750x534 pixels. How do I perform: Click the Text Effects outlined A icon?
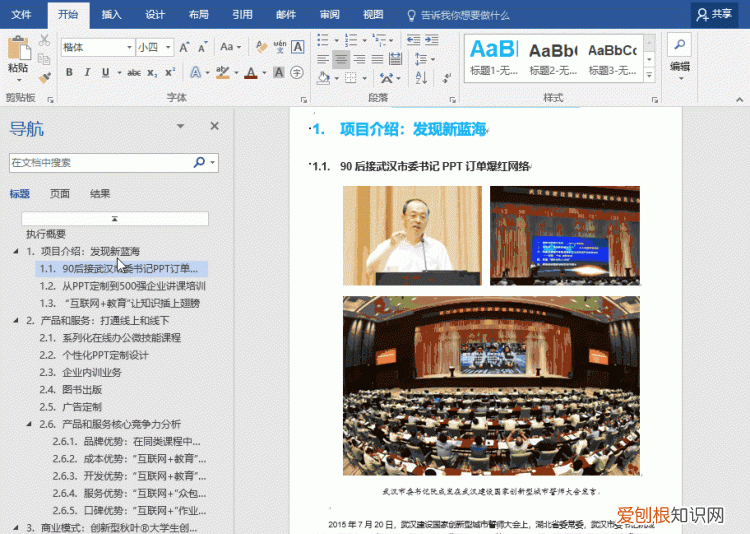click(x=196, y=73)
